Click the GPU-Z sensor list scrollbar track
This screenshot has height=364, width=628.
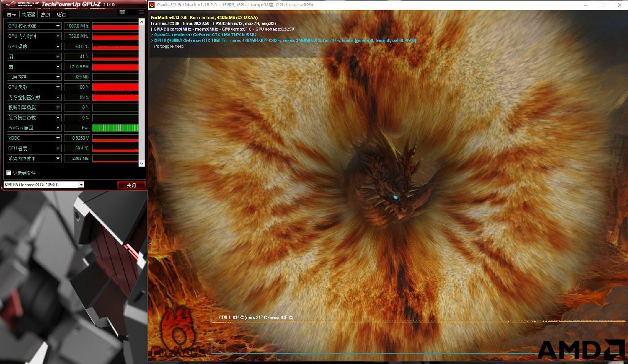click(x=142, y=93)
